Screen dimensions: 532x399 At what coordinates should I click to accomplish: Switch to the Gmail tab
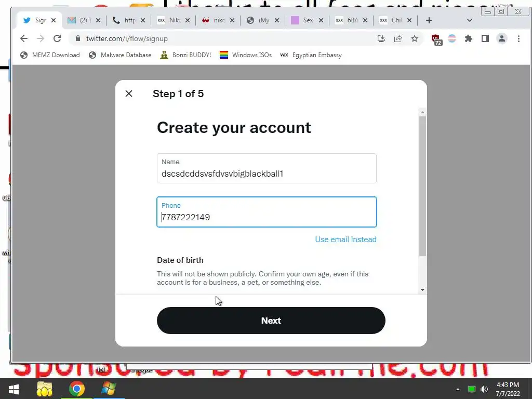tap(84, 20)
